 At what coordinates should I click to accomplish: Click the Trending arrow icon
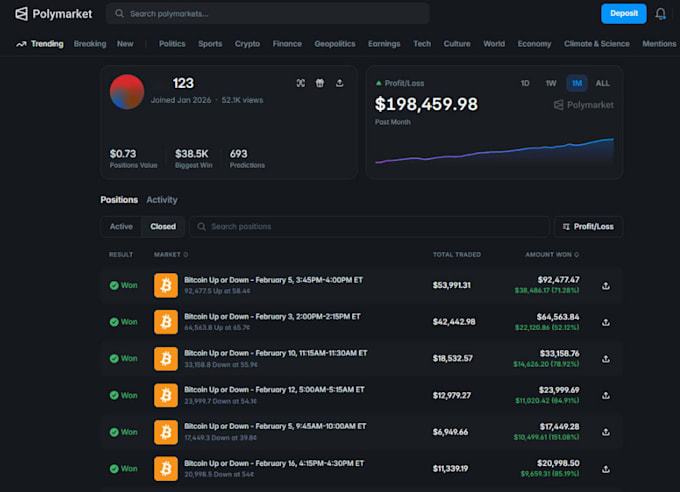(21, 44)
